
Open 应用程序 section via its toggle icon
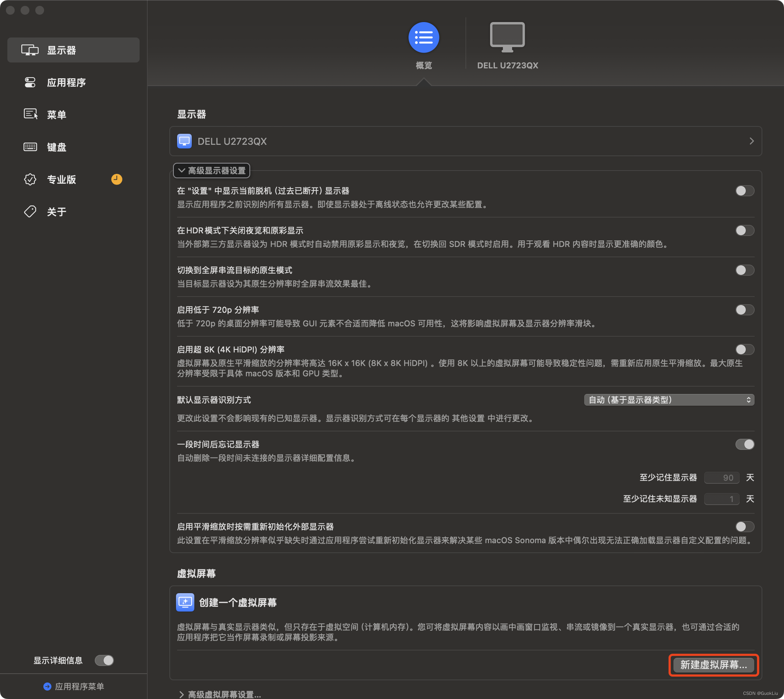pos(30,82)
